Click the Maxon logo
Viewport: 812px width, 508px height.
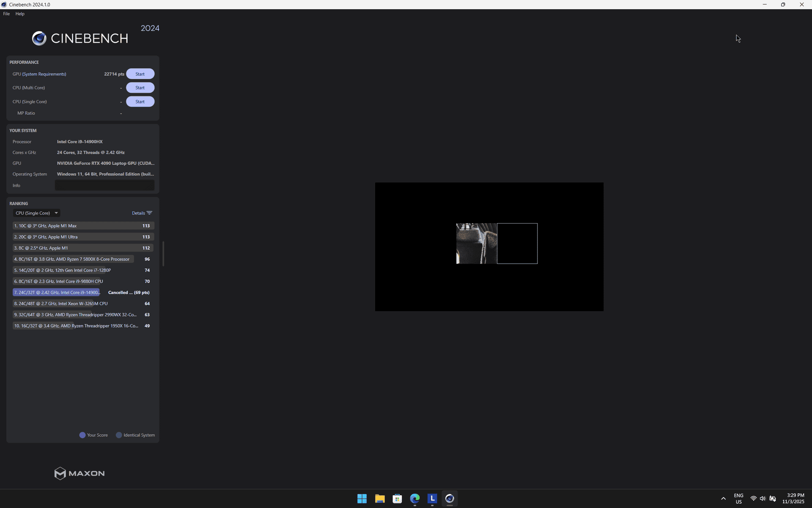click(80, 473)
